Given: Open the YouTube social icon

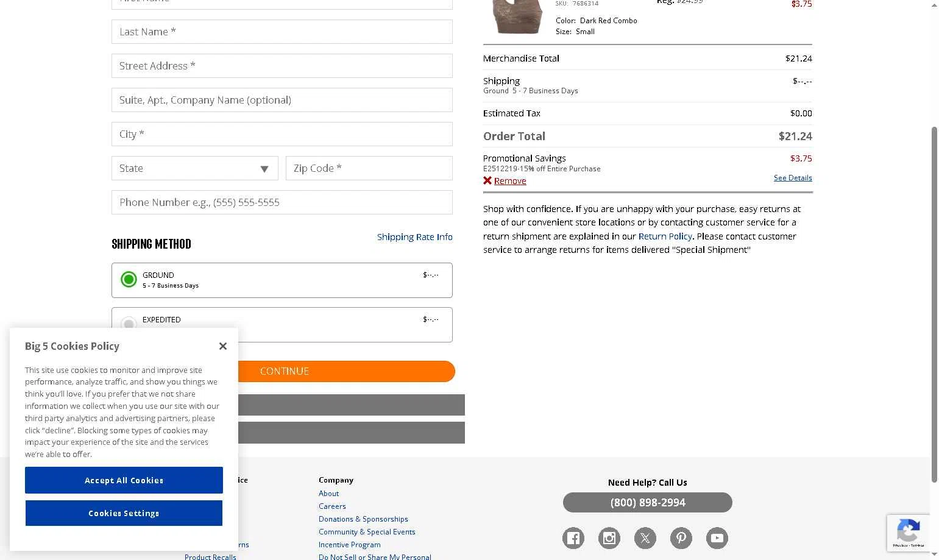Looking at the screenshot, I should (x=717, y=538).
